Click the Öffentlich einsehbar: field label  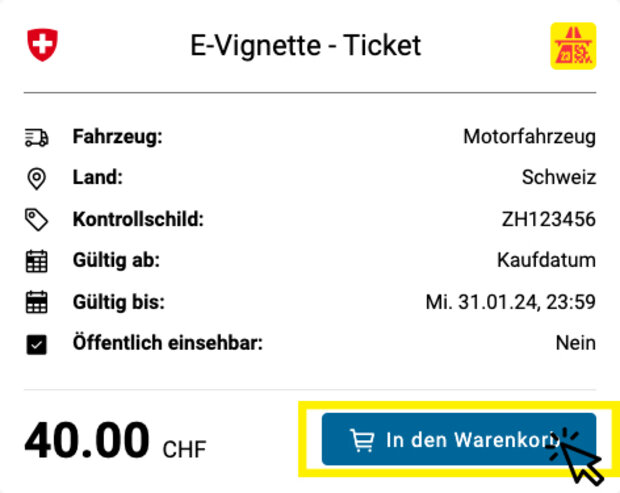tap(167, 343)
